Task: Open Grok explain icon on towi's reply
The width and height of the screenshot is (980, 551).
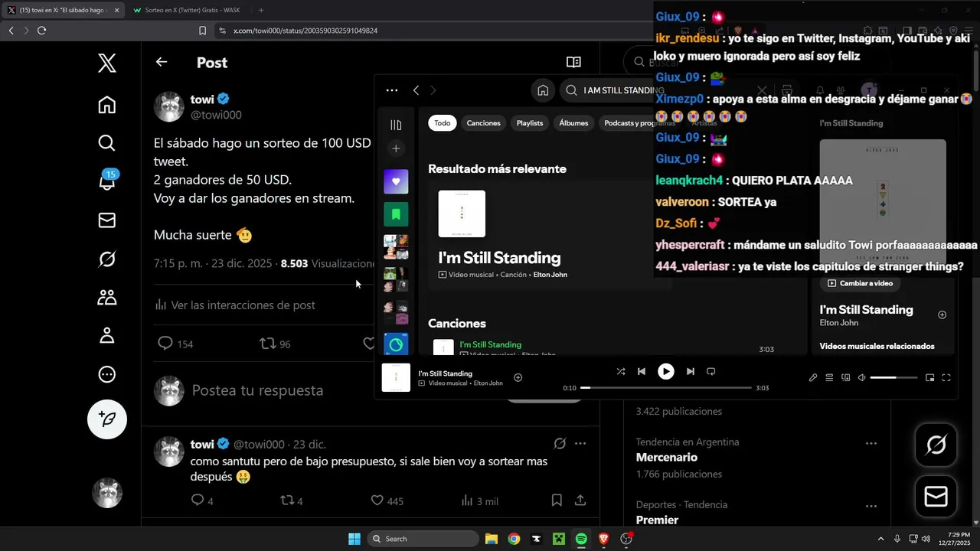Action: pyautogui.click(x=560, y=444)
